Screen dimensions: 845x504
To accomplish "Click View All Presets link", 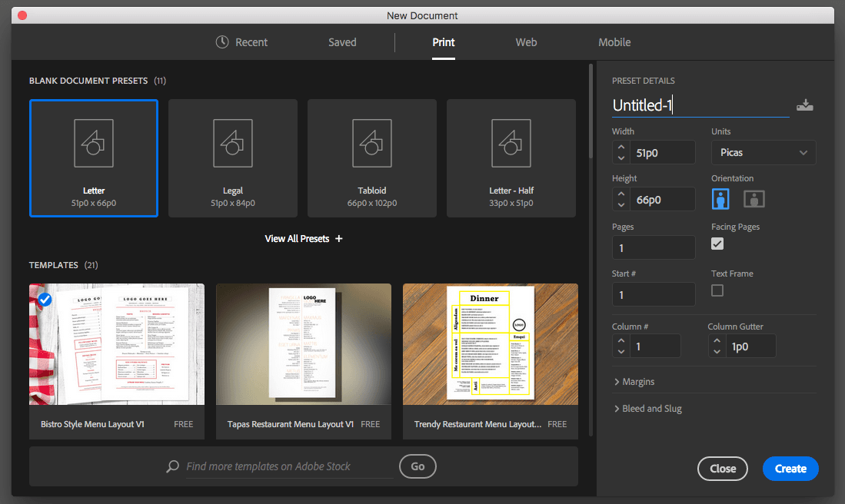I will point(304,239).
